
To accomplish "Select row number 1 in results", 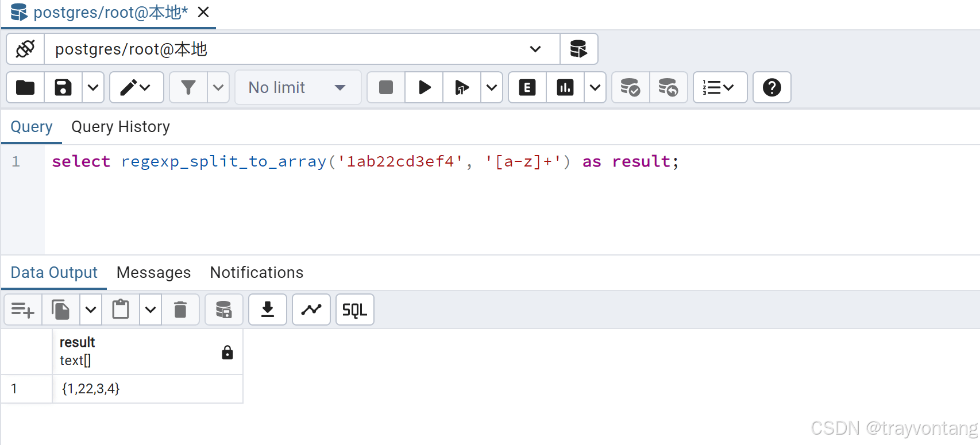I will 26,389.
